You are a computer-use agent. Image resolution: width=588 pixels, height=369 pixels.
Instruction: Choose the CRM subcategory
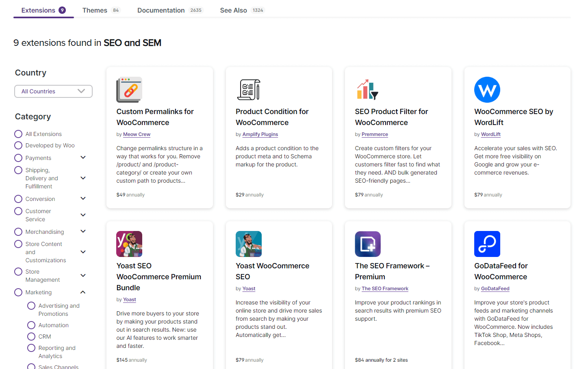31,337
